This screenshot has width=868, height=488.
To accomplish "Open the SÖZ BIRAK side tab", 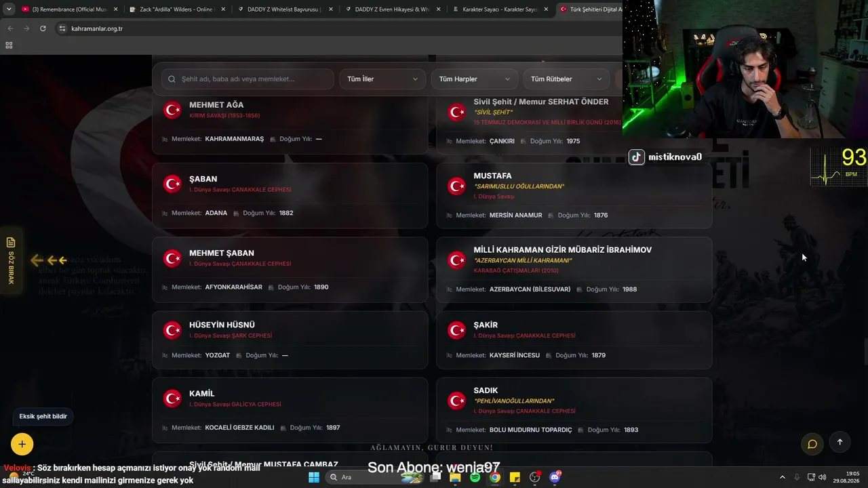I will point(10,260).
